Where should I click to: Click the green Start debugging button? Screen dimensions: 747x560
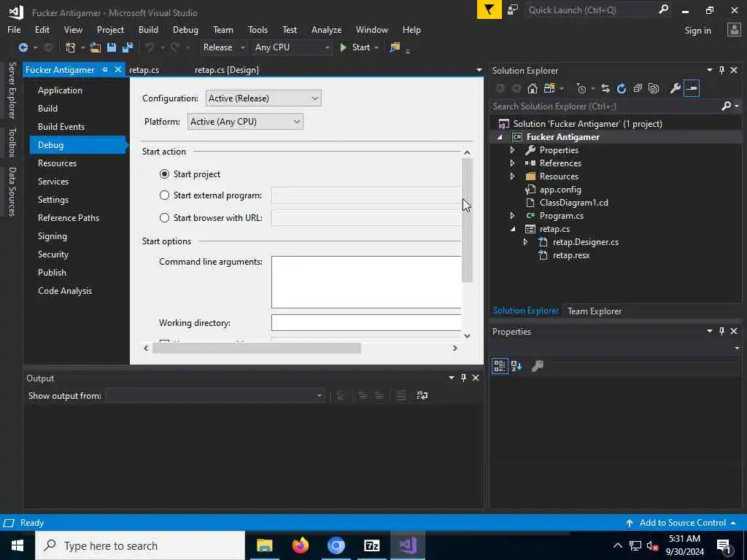click(x=355, y=47)
